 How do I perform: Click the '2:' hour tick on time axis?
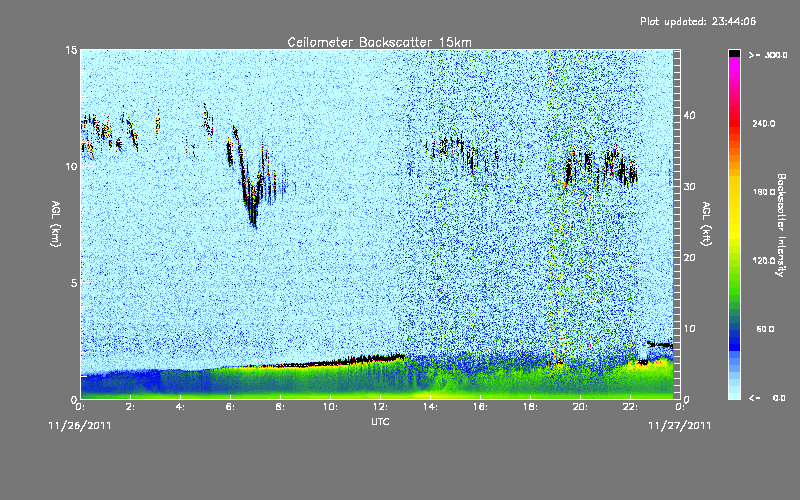click(x=131, y=407)
